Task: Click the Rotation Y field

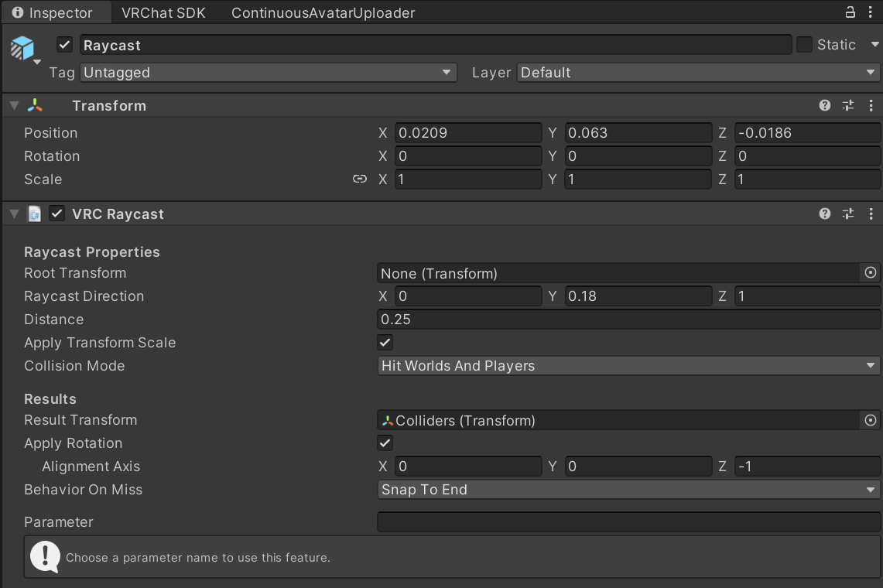Action: click(x=638, y=156)
